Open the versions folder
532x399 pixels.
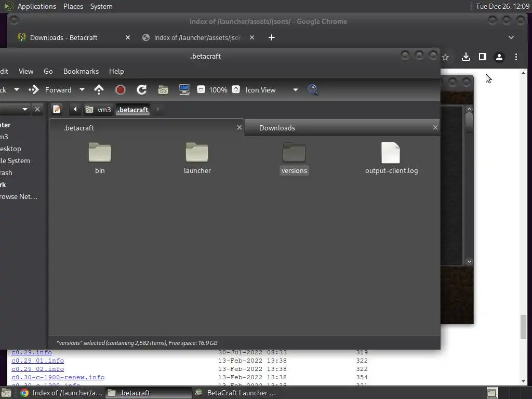coord(294,158)
